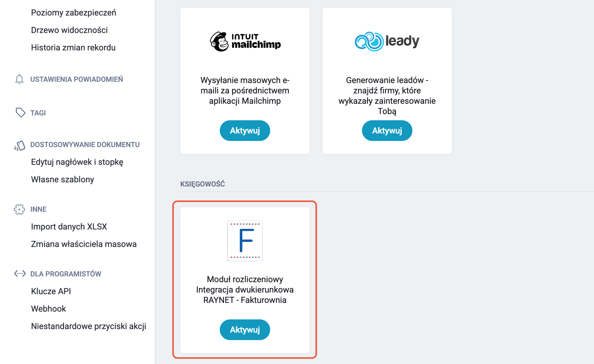Viewport: 594px width, 364px height.
Task: Go to Webhook settings
Action: [48, 309]
